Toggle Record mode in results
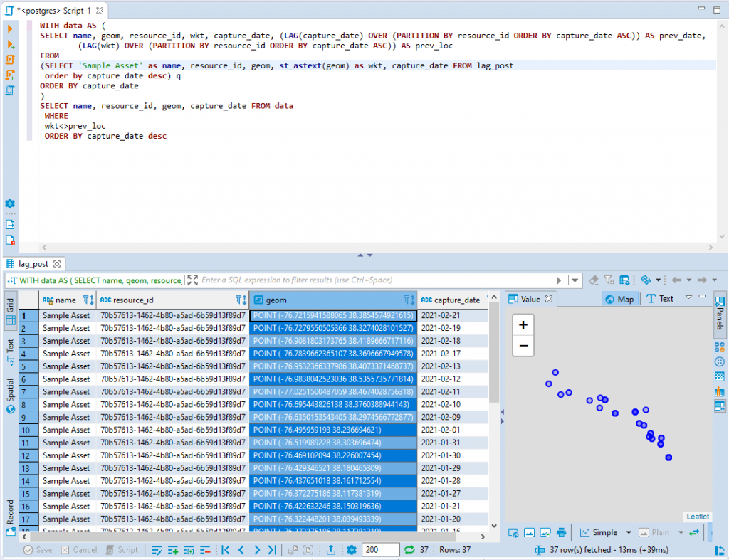The height and width of the screenshot is (560, 729). [x=10, y=517]
